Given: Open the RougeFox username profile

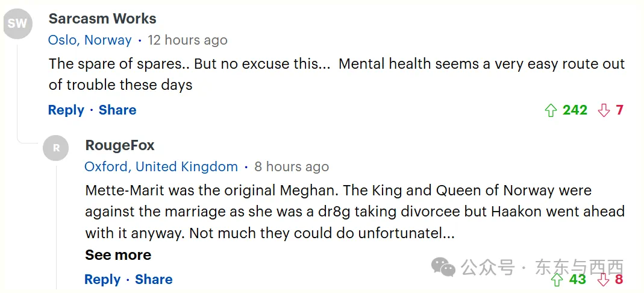Looking at the screenshot, I should pyautogui.click(x=120, y=145).
